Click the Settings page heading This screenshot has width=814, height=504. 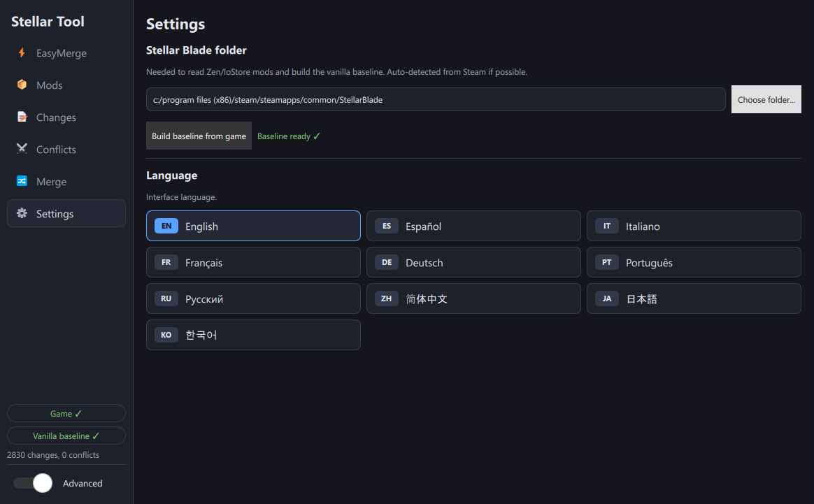pyautogui.click(x=176, y=24)
